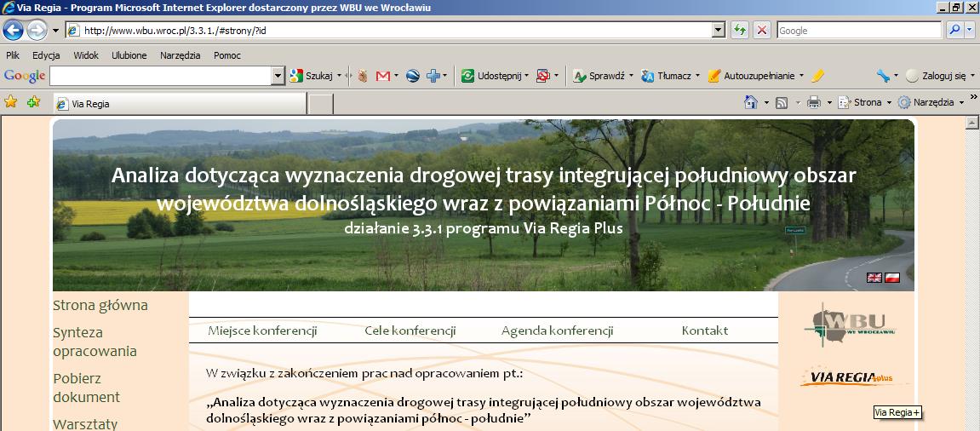Click Zaloguj się sign-in button
Viewport: 980px width, 431px height.
point(937,76)
